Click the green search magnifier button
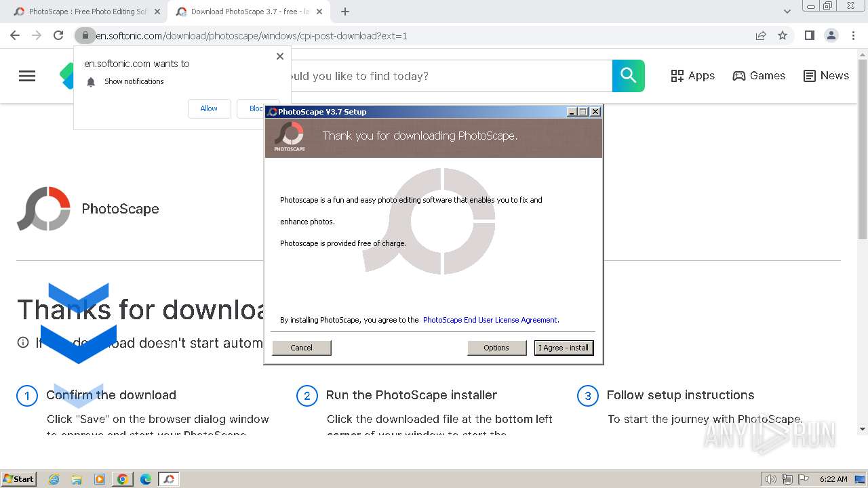Image resolution: width=868 pixels, height=488 pixels. point(629,76)
